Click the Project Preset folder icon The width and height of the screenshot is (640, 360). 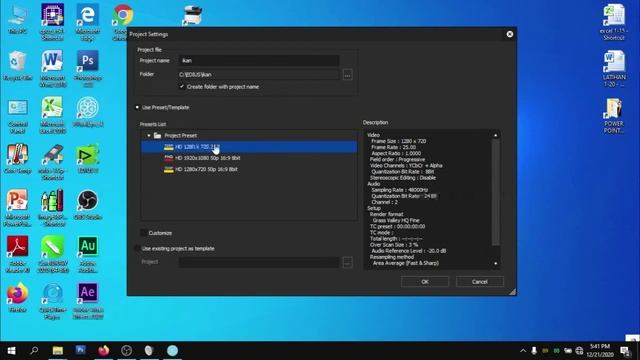(x=158, y=135)
